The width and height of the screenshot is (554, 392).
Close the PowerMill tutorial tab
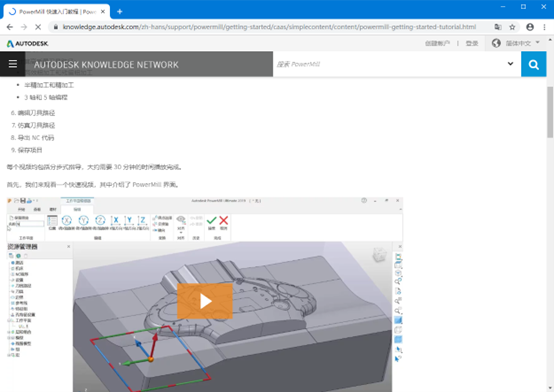point(103,12)
